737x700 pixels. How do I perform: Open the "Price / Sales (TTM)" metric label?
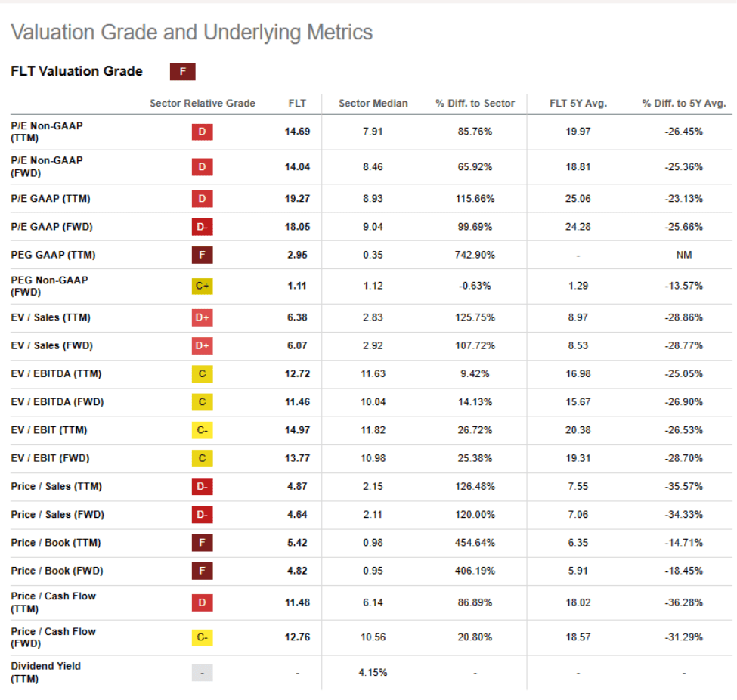pyautogui.click(x=57, y=487)
